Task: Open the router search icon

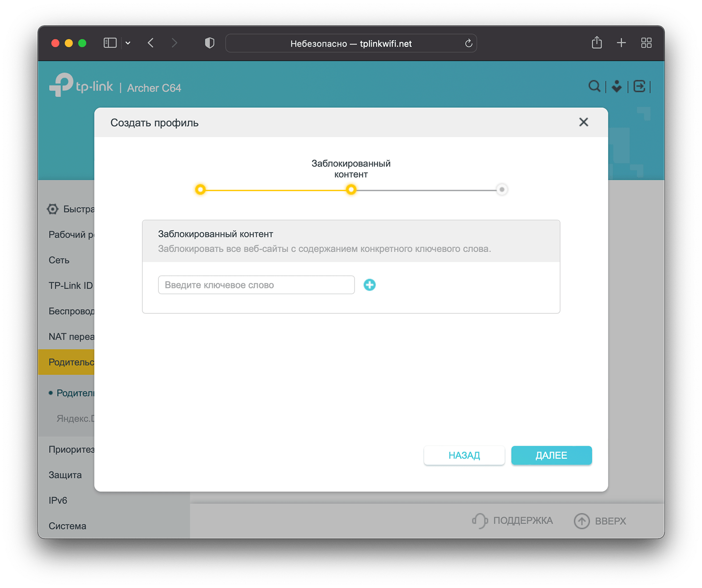Action: tap(594, 86)
